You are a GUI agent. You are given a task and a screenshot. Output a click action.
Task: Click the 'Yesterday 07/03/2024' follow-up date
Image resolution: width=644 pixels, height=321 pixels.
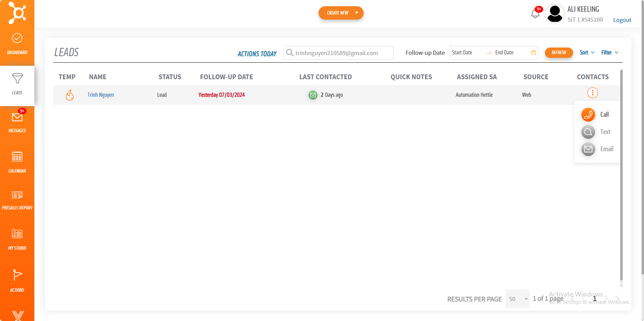[x=222, y=95]
